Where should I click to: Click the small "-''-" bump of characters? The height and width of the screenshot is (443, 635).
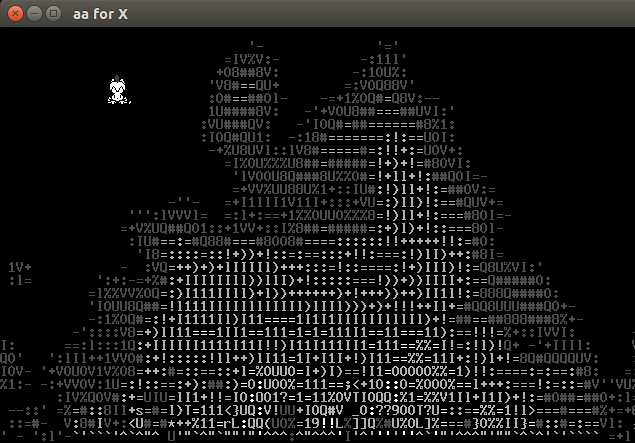184,201
